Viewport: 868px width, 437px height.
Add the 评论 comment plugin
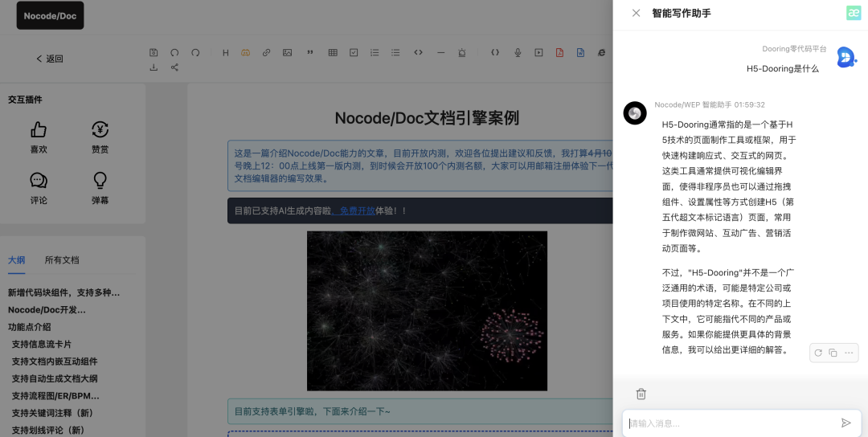coord(39,188)
